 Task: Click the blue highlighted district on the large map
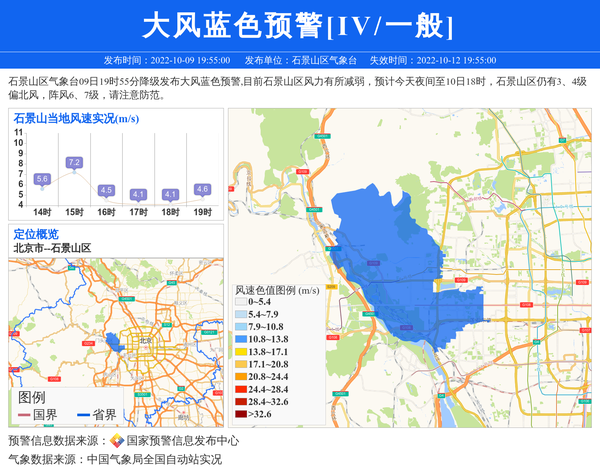coord(390,260)
